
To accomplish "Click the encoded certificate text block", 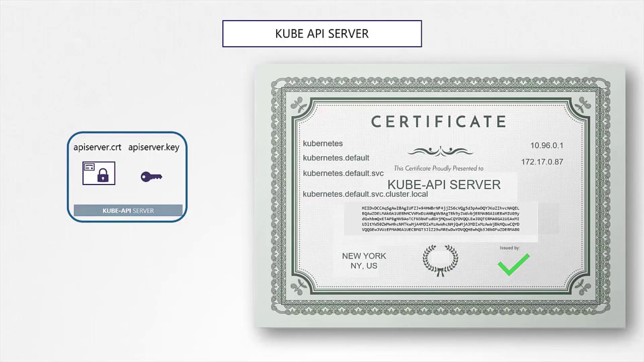I will (440, 219).
